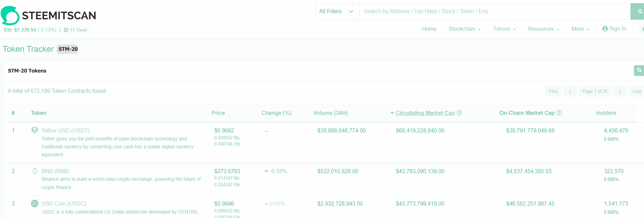Jump to the Last page of tokens
Viewport: 644px width, 218px height.
[x=636, y=91]
